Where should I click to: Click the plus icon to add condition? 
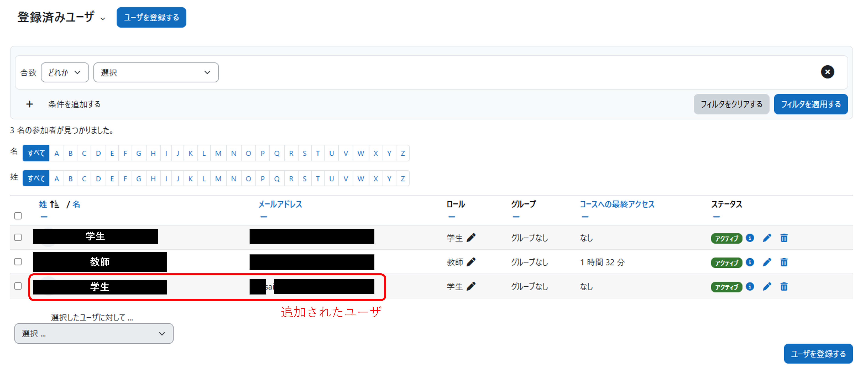pyautogui.click(x=30, y=104)
